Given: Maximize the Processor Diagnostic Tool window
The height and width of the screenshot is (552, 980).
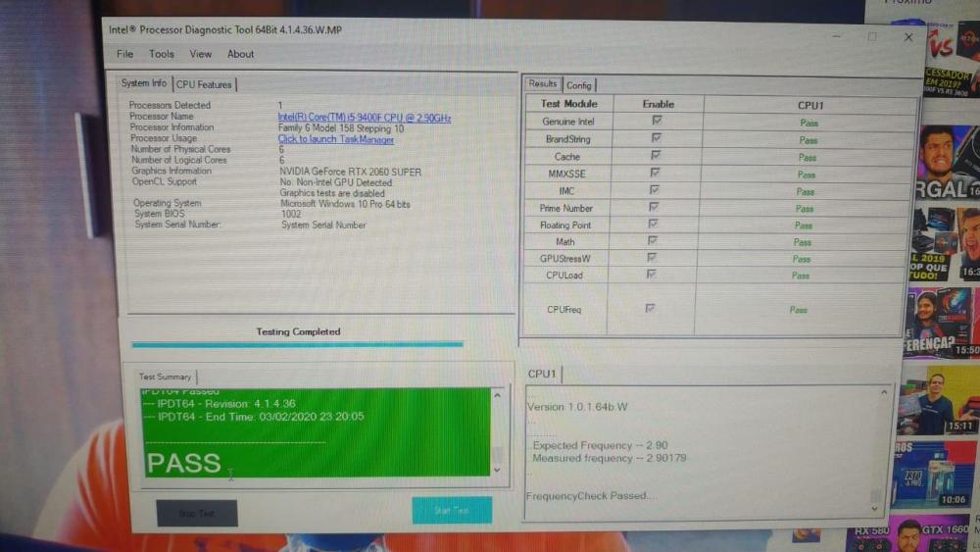Looking at the screenshot, I should point(872,37).
